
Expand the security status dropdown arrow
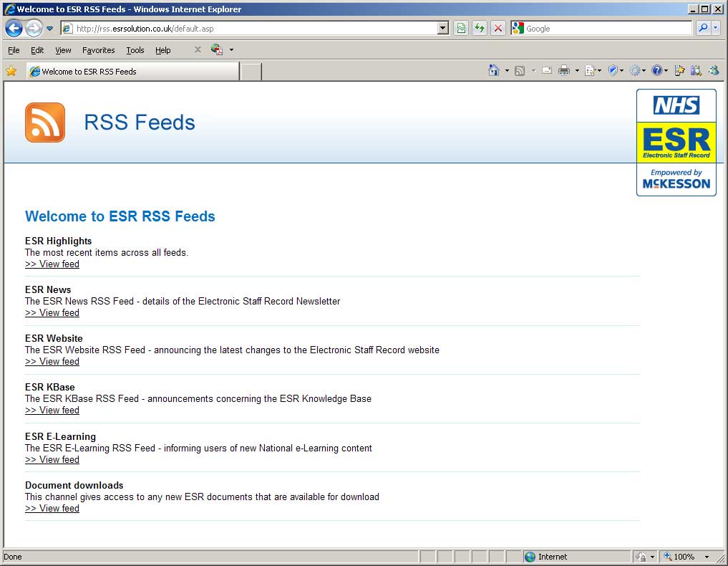click(652, 557)
